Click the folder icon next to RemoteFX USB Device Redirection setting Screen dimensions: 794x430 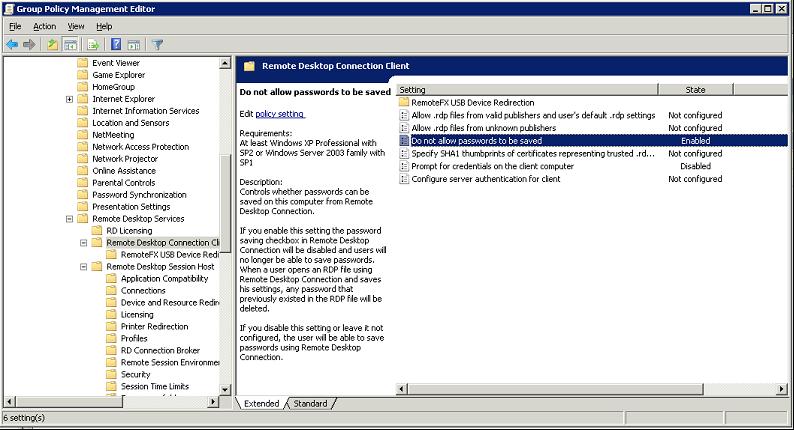[404, 102]
